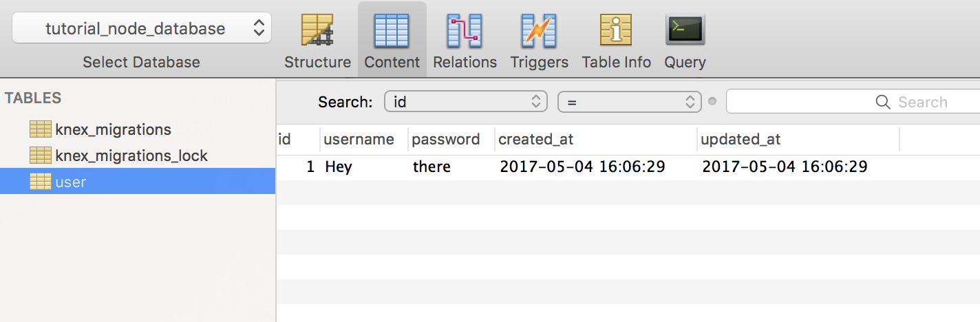Open the Query terminal icon

(685, 31)
